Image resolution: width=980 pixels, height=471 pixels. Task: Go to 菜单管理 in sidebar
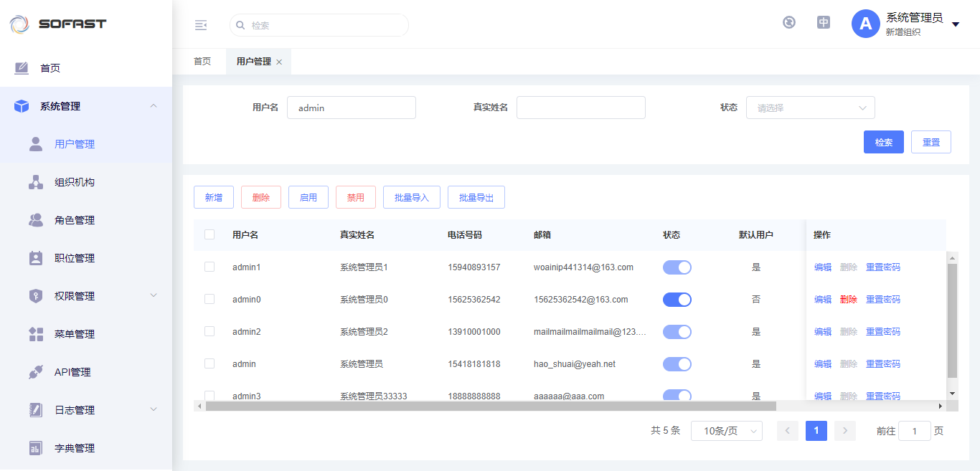75,334
